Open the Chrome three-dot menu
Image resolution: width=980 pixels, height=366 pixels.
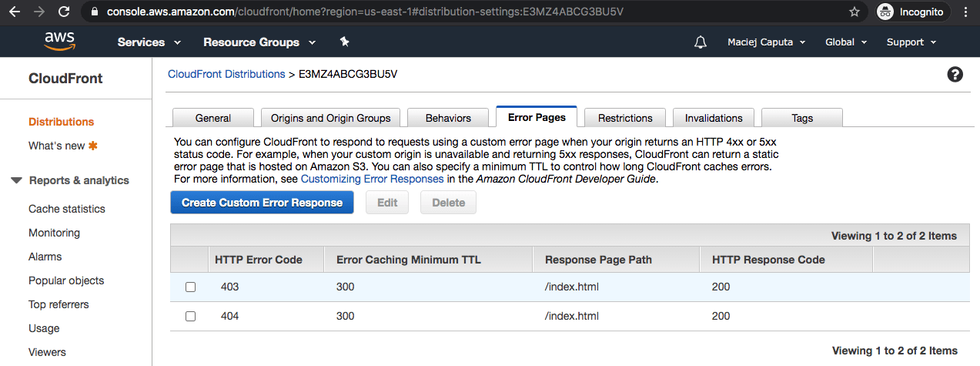(x=965, y=12)
